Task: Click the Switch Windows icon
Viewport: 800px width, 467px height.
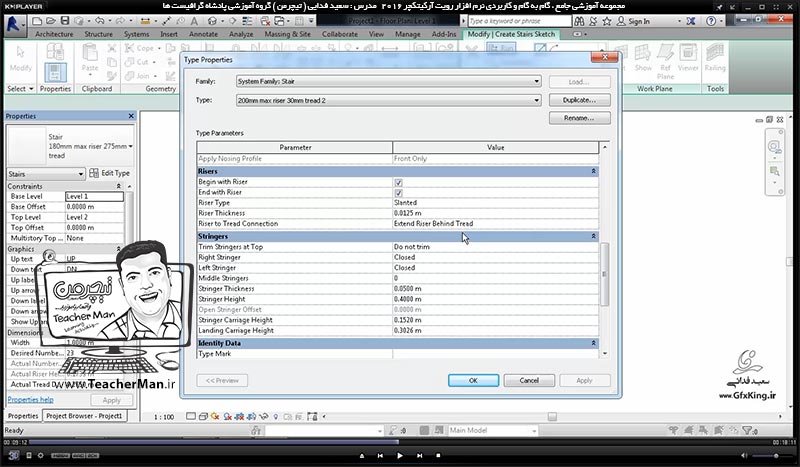Action: (280, 21)
